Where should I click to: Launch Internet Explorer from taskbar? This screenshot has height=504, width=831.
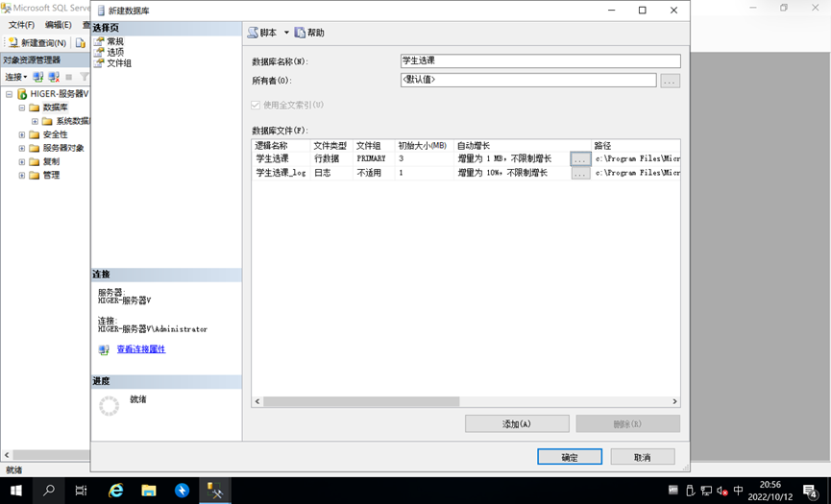115,491
